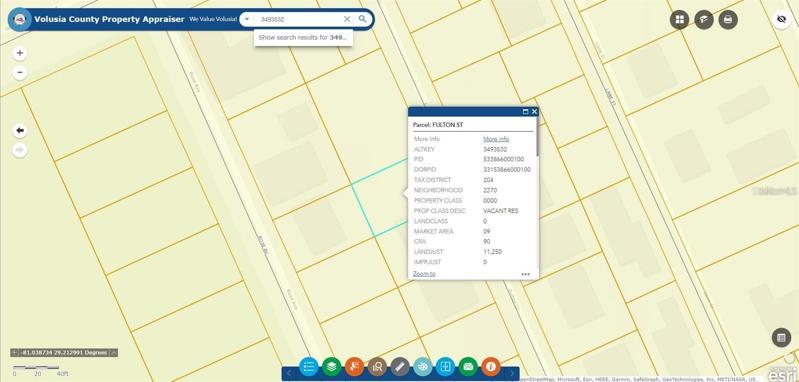Open the Layer List stack icon
Screen dimensions: 799x382
coord(332,366)
